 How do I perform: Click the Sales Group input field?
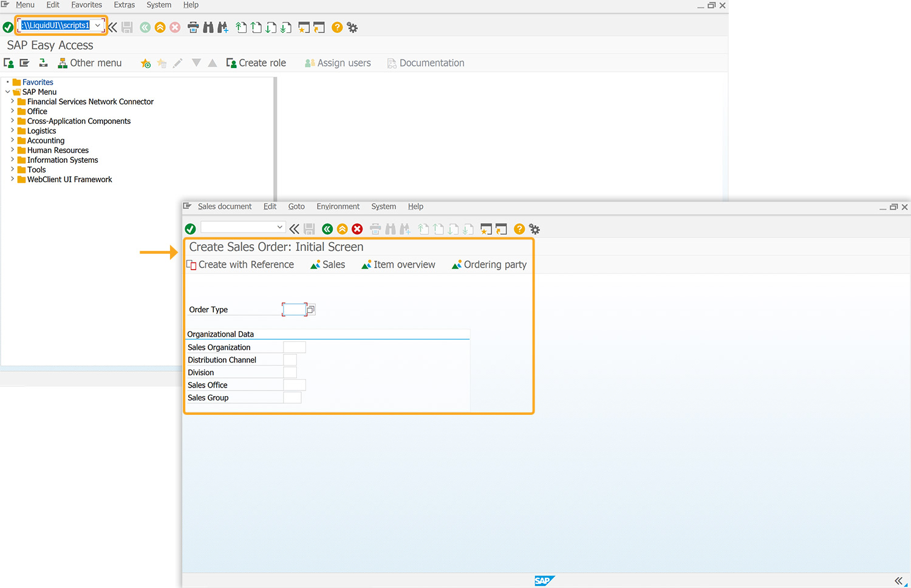[x=292, y=398]
